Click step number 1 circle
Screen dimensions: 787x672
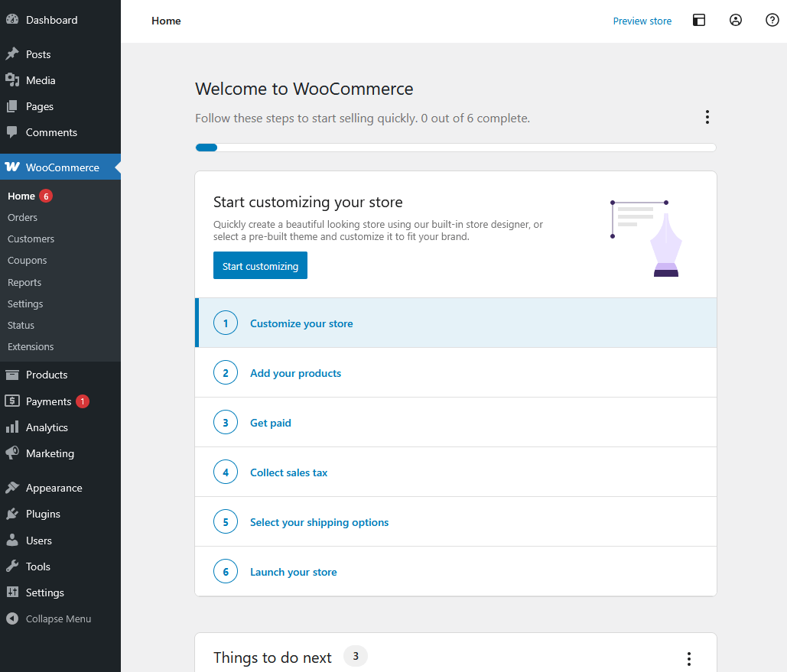pos(226,323)
